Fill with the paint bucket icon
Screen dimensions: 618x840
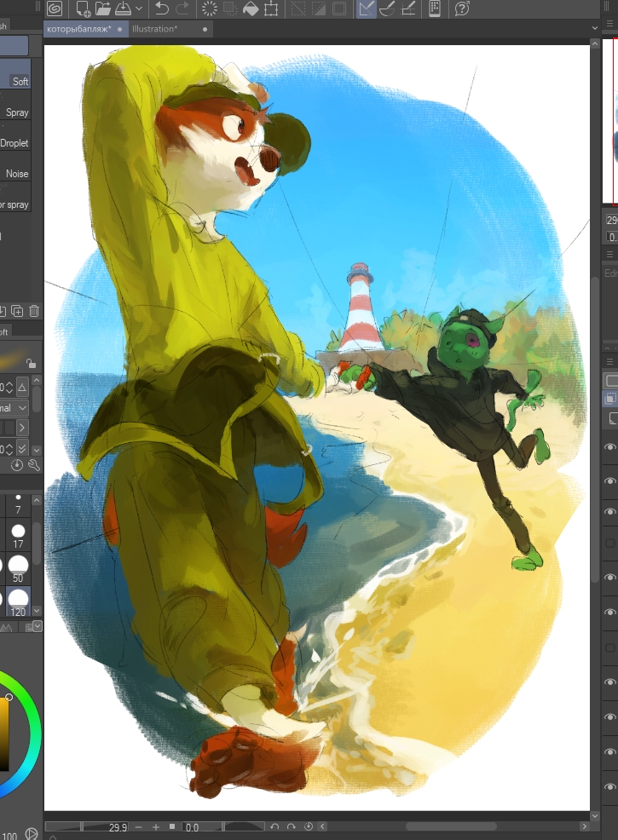pos(251,9)
